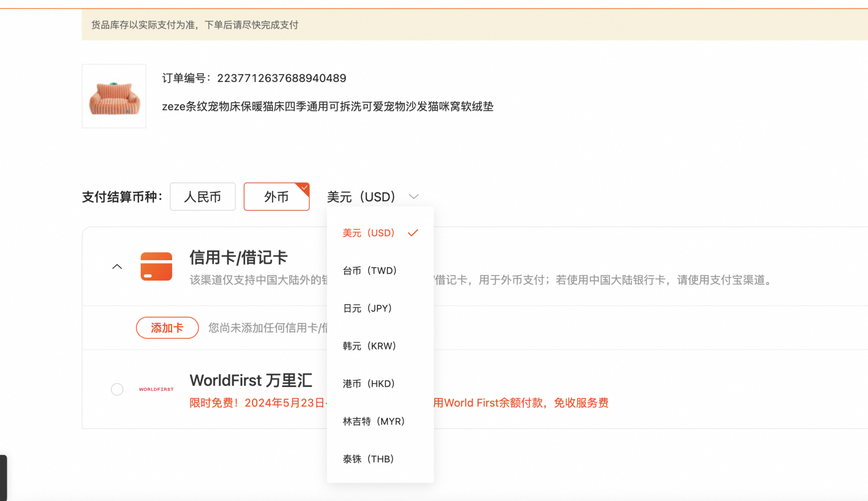
Task: Switch to 人民币 settlement currency
Action: (x=202, y=196)
